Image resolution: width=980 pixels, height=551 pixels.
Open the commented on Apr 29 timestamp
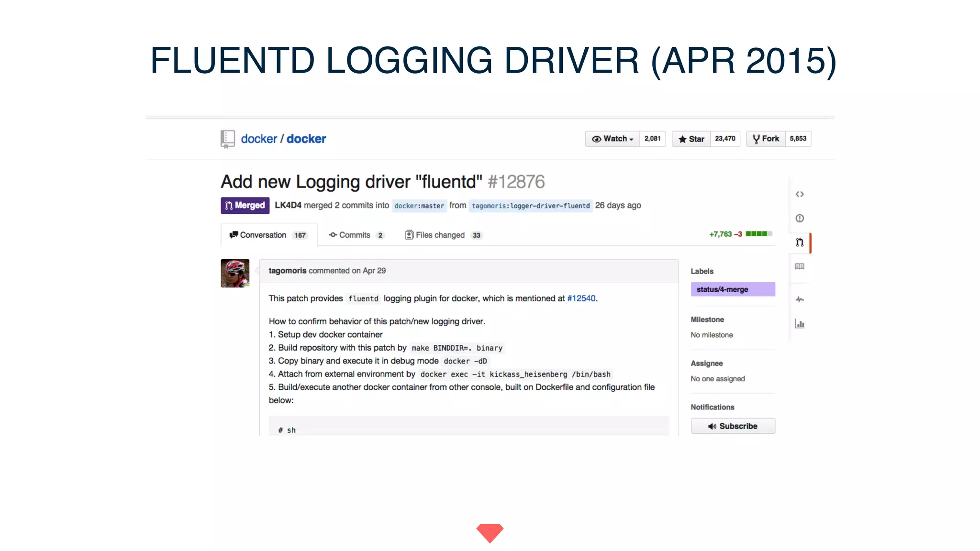click(347, 271)
